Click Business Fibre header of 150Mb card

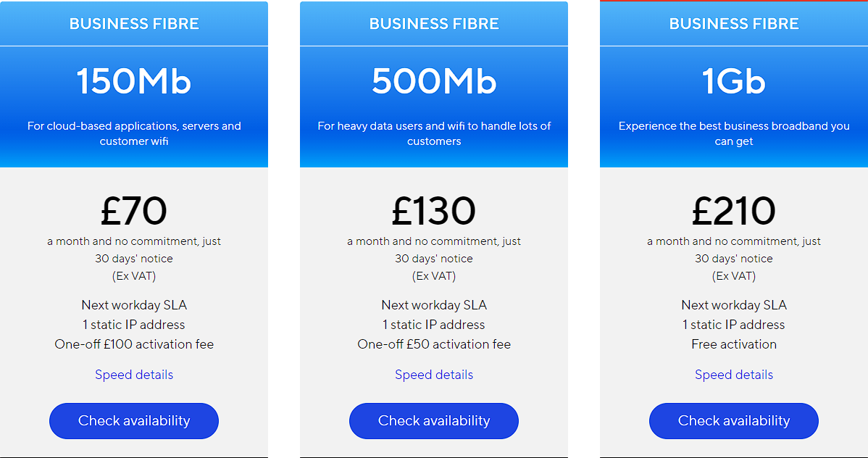(x=134, y=24)
